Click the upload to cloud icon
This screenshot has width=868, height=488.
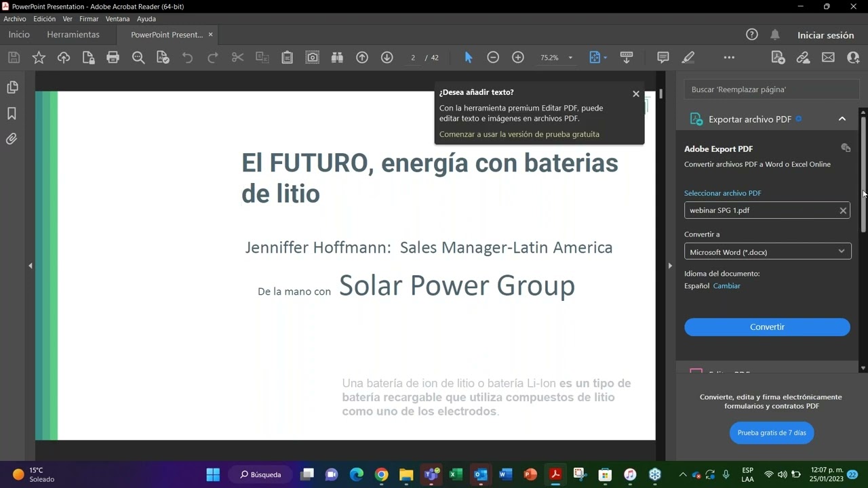(64, 58)
